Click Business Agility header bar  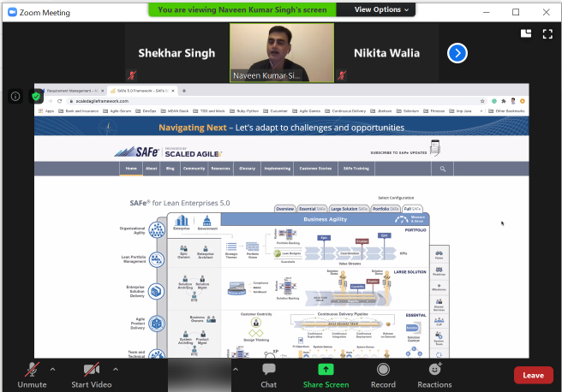[x=325, y=219]
